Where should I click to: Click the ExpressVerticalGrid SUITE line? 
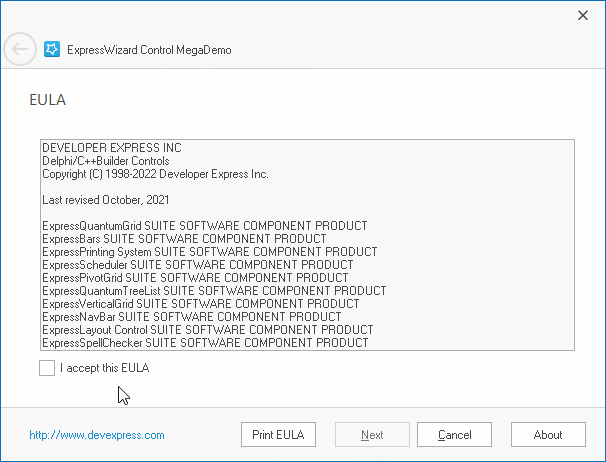(x=201, y=304)
